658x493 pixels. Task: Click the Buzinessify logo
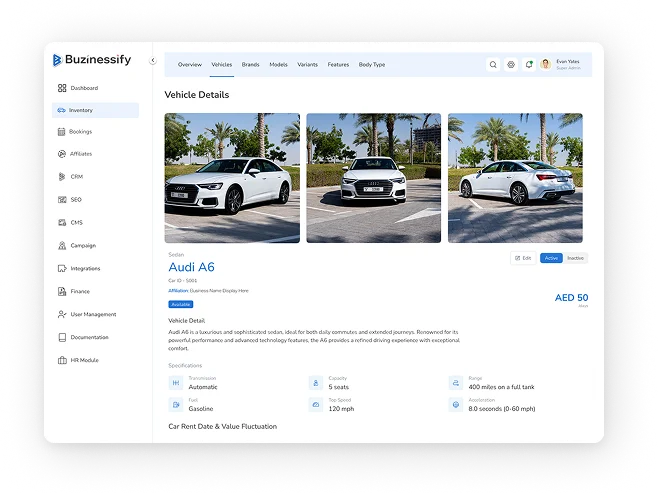[x=92, y=60]
